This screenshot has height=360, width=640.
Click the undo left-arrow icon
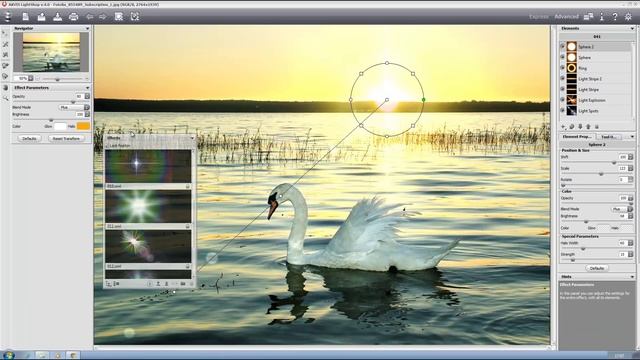tap(89, 17)
